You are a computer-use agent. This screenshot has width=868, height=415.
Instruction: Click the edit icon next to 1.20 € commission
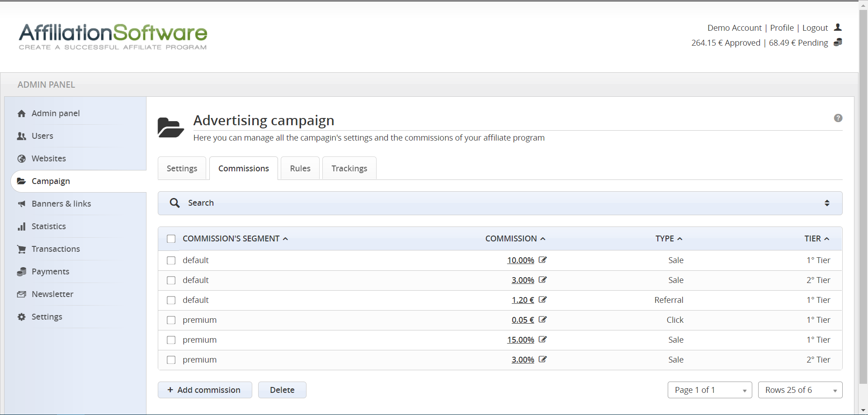coord(543,300)
